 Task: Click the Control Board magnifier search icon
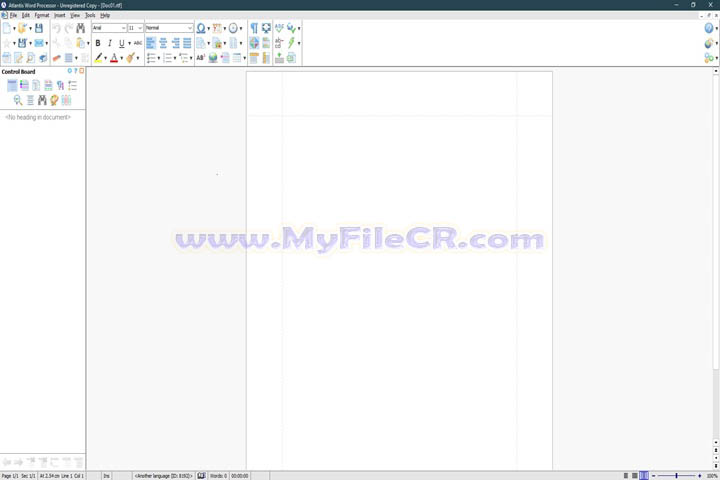18,100
